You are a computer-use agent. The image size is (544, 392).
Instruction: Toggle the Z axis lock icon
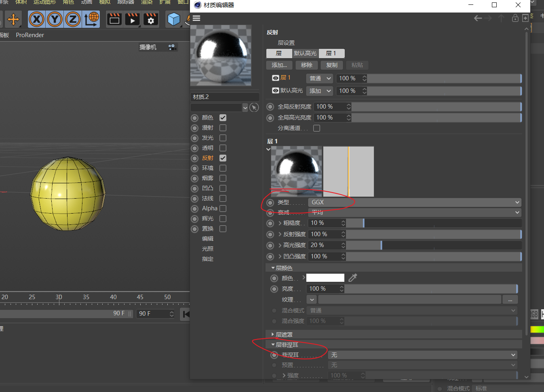[73, 19]
